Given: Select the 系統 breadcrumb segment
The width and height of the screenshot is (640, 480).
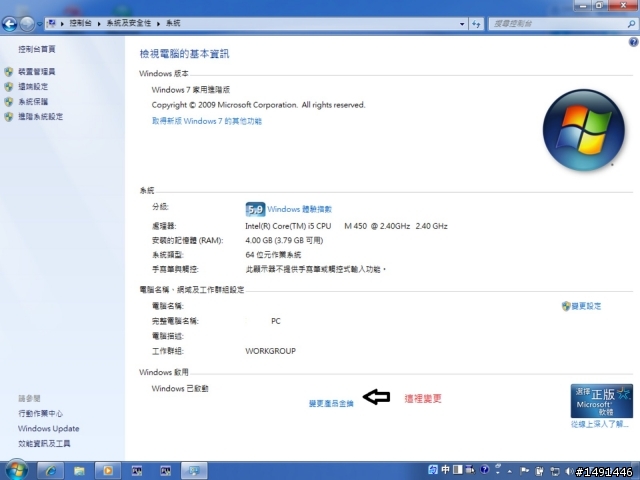Looking at the screenshot, I should pos(173,23).
